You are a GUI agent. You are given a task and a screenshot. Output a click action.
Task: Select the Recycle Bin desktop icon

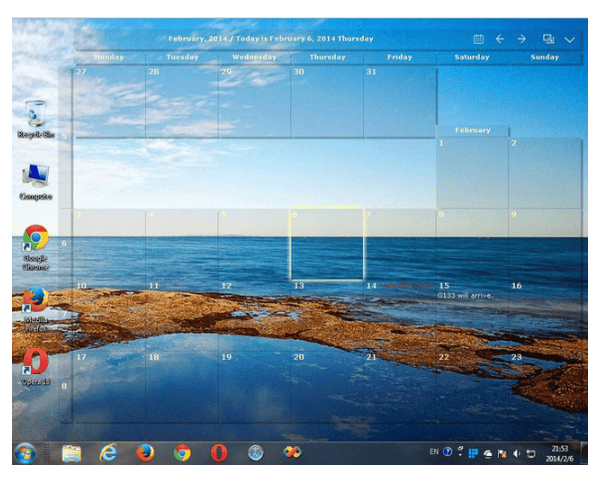[x=36, y=119]
